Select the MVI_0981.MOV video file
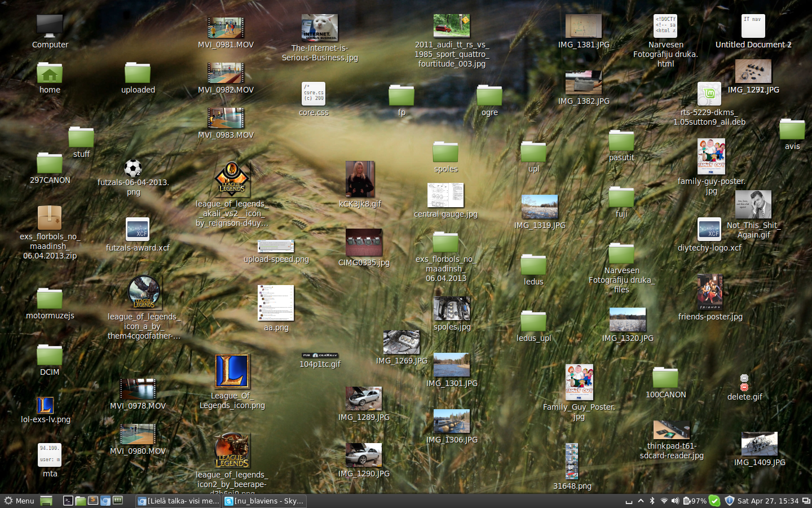 tap(226, 27)
